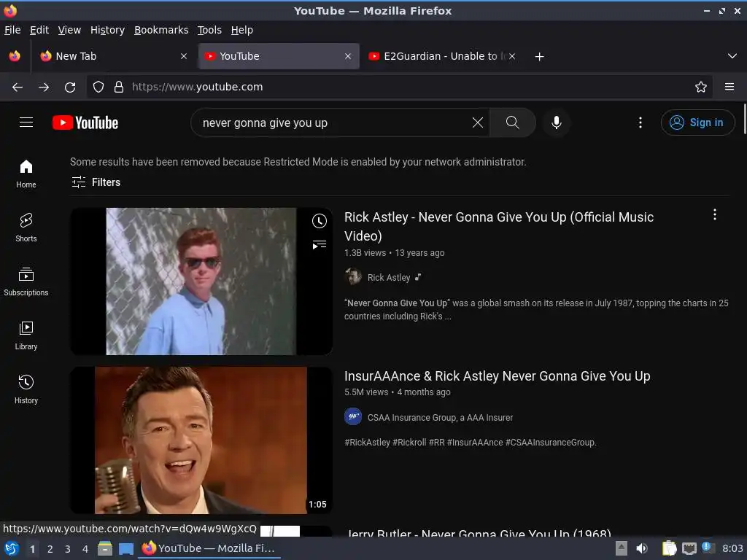Open the Jerry Butler video title
Image resolution: width=747 pixels, height=560 pixels.
pyautogui.click(x=479, y=533)
